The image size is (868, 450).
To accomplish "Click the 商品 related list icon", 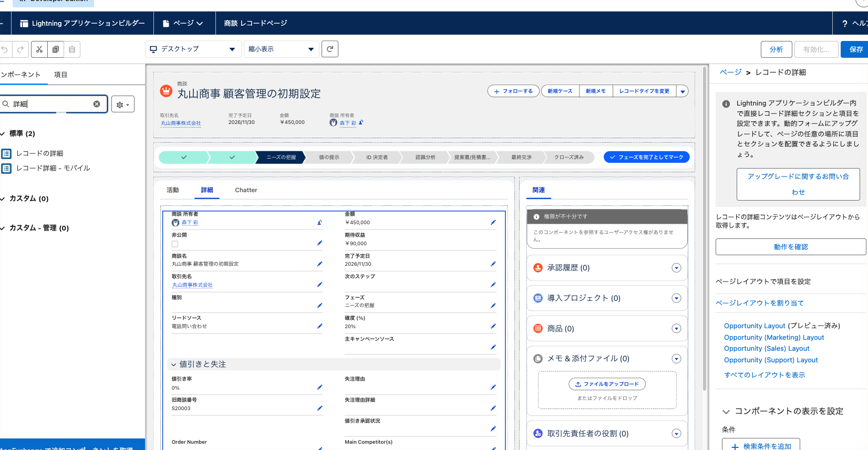I will point(538,329).
